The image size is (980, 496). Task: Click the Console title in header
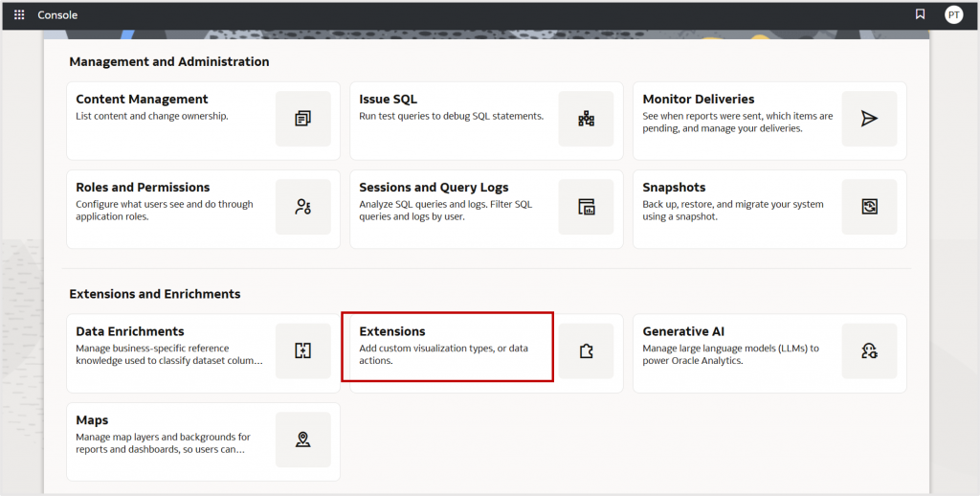pyautogui.click(x=57, y=14)
